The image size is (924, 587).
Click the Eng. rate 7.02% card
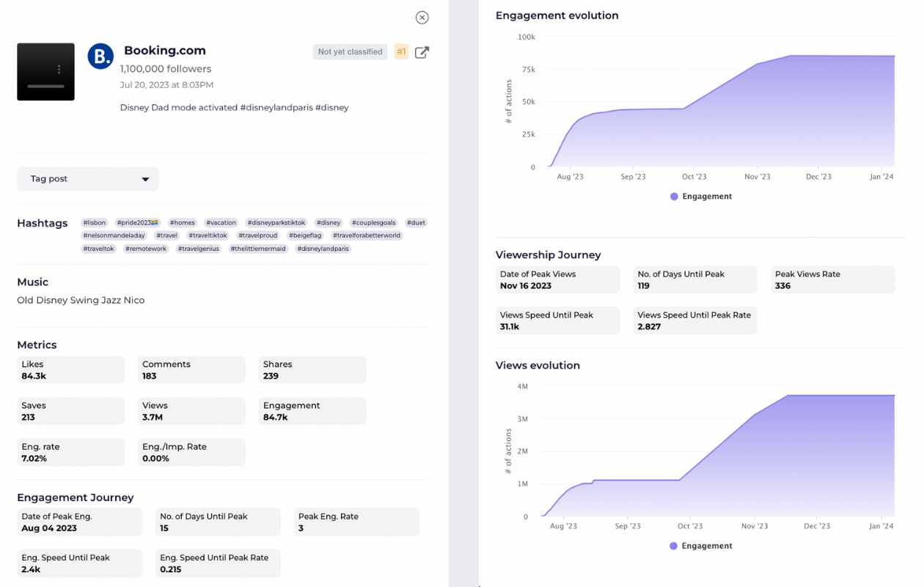(x=70, y=452)
